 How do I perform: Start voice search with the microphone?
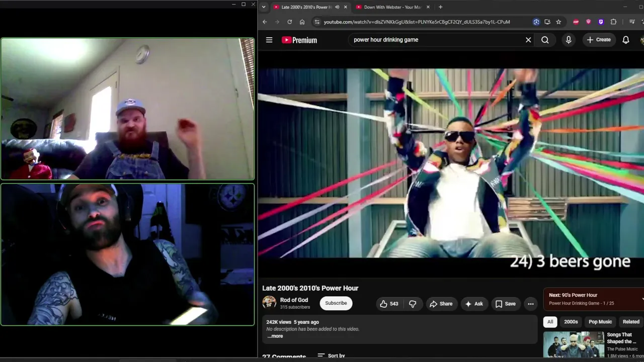pos(569,40)
